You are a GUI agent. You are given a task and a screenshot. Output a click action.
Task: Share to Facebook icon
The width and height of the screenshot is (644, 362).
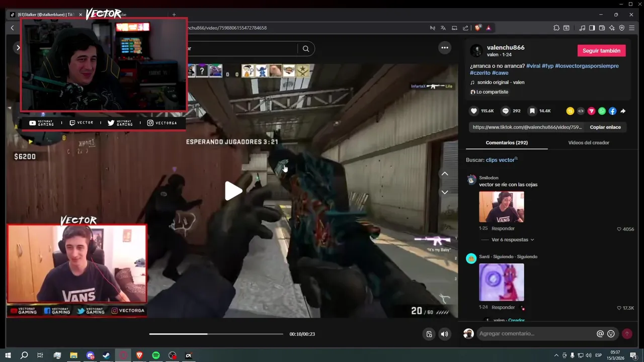point(612,111)
